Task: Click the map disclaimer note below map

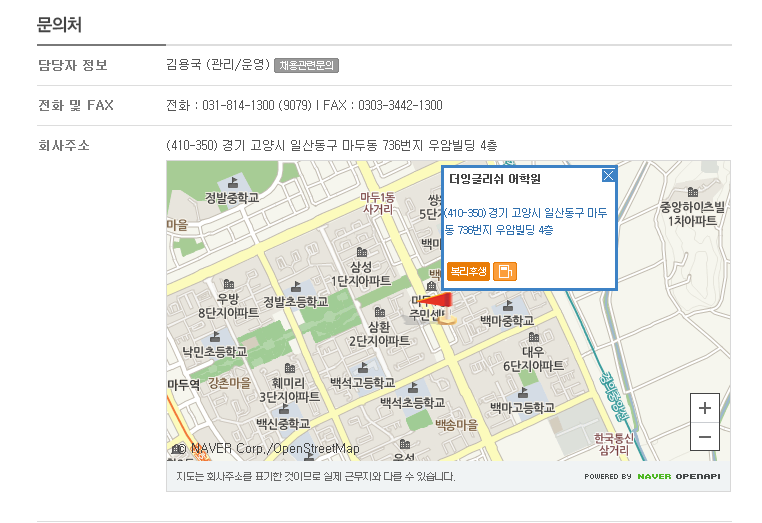Action: (315, 476)
